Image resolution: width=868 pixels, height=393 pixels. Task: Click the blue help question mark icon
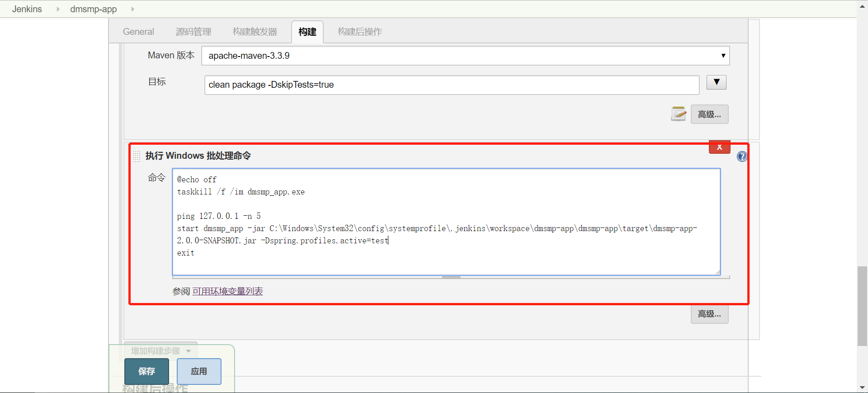click(742, 156)
